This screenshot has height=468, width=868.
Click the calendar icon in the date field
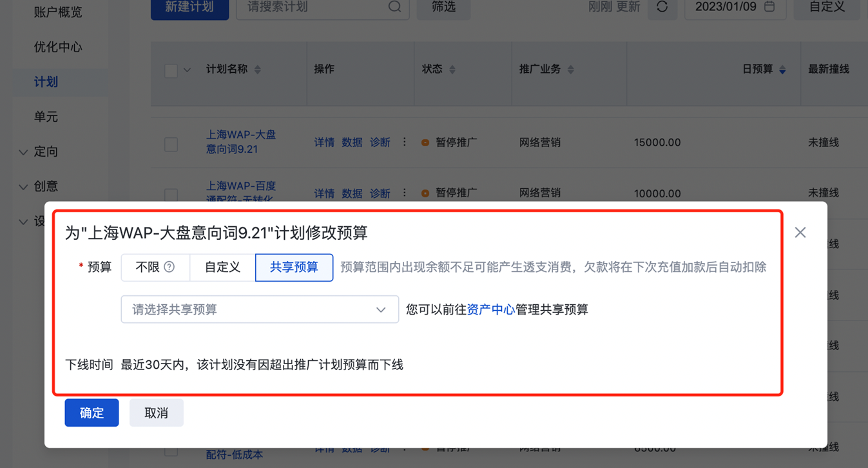pyautogui.click(x=769, y=7)
